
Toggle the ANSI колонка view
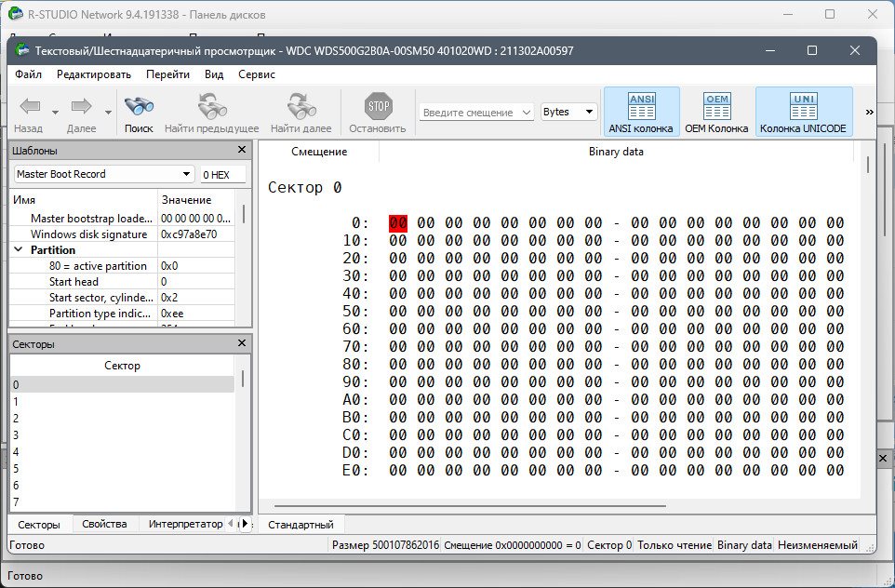641,112
